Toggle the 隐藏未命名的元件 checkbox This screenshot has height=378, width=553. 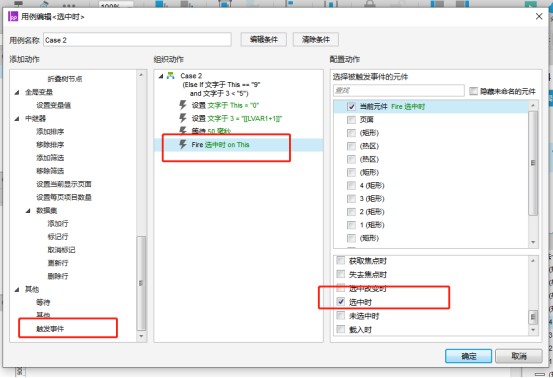(473, 91)
